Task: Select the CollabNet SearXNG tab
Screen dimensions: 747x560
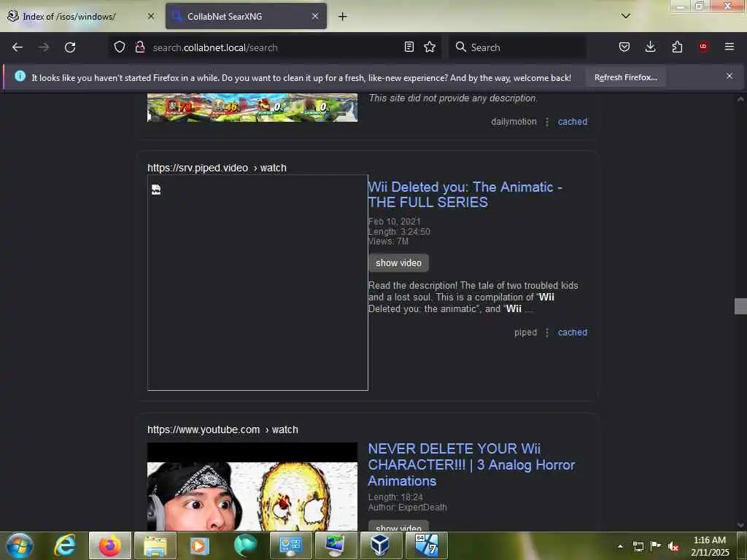Action: coord(246,16)
